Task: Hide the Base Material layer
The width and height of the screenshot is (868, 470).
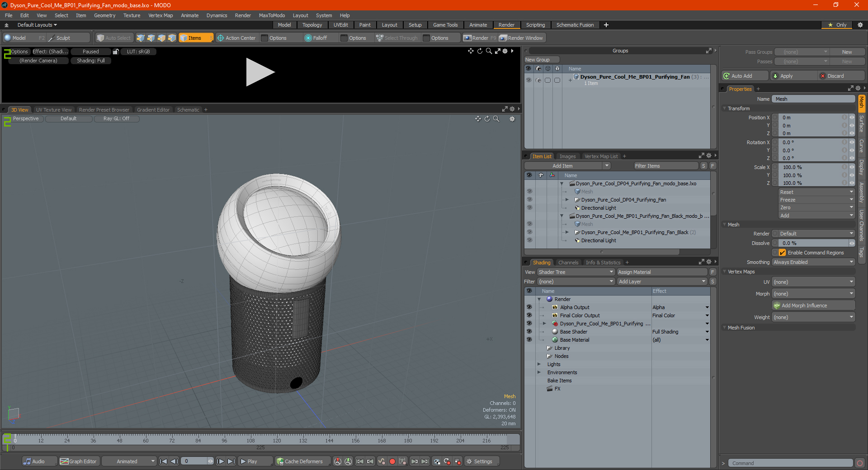Action: (529, 340)
